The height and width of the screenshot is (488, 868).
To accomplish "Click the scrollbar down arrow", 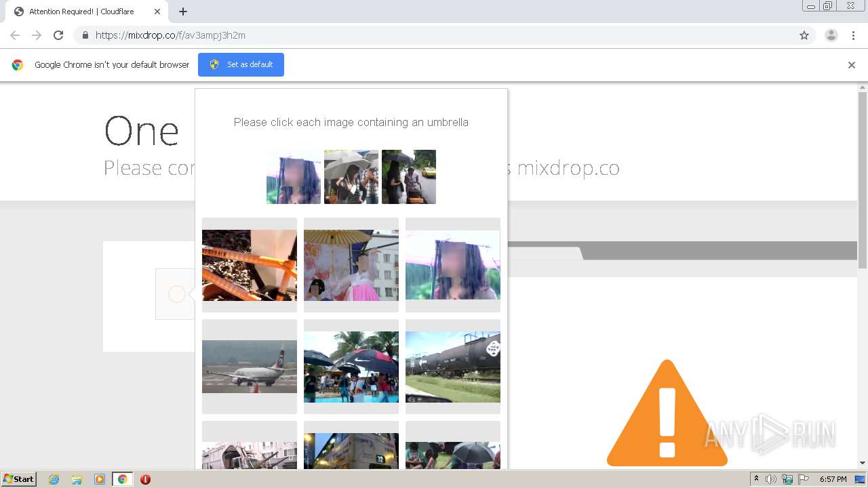I will pos(863,464).
